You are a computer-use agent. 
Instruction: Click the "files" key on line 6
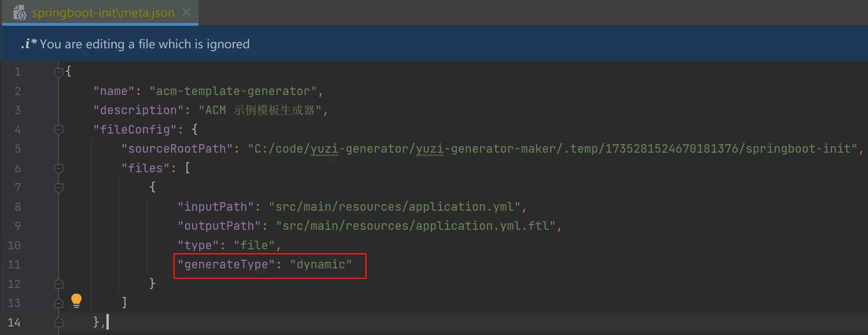pos(145,168)
